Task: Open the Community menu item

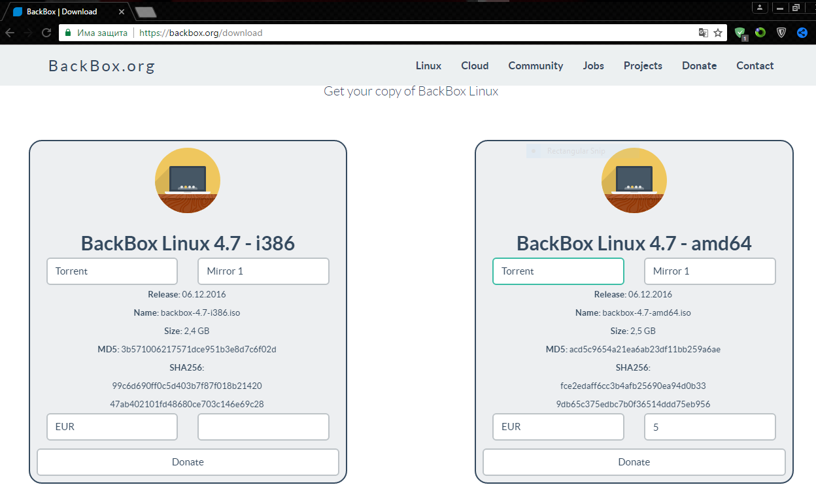Action: (x=535, y=65)
